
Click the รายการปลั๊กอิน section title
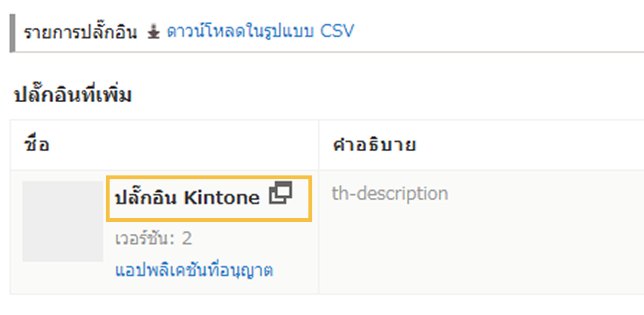(80, 32)
